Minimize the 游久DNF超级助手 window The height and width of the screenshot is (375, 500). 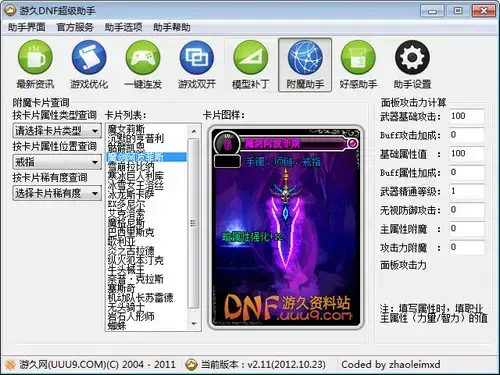[x=432, y=11]
